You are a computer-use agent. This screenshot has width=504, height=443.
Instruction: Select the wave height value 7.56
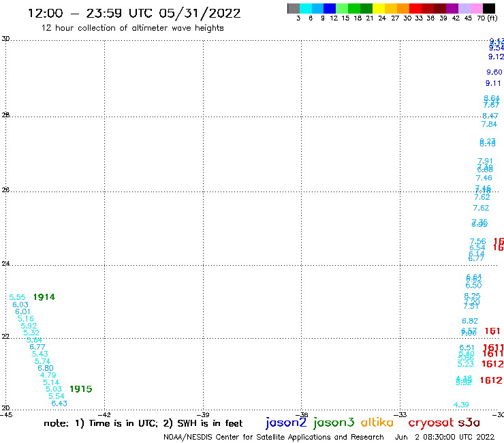click(x=477, y=241)
